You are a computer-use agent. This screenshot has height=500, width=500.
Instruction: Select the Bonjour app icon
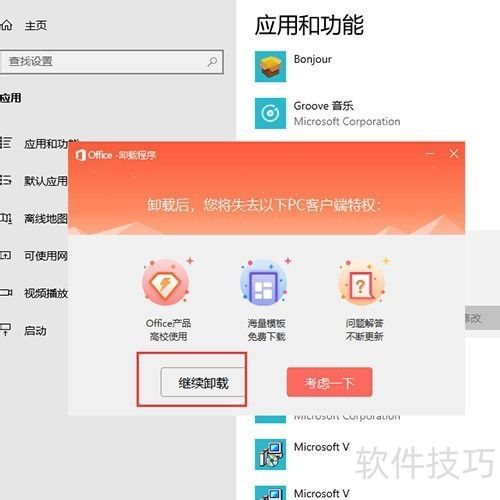[x=270, y=66]
